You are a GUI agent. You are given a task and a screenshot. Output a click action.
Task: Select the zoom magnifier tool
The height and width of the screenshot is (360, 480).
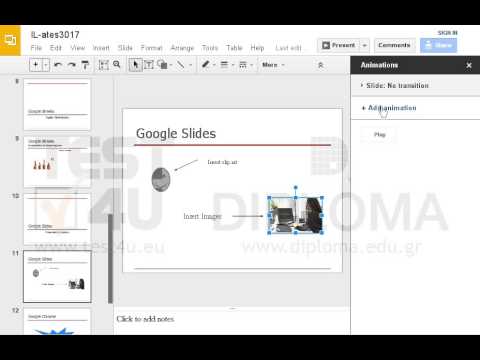point(117,64)
